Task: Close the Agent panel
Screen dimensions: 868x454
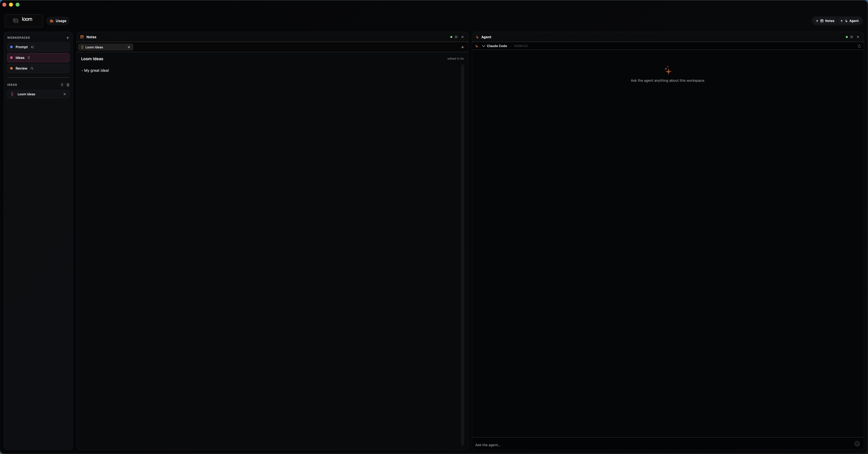Action: [x=858, y=37]
